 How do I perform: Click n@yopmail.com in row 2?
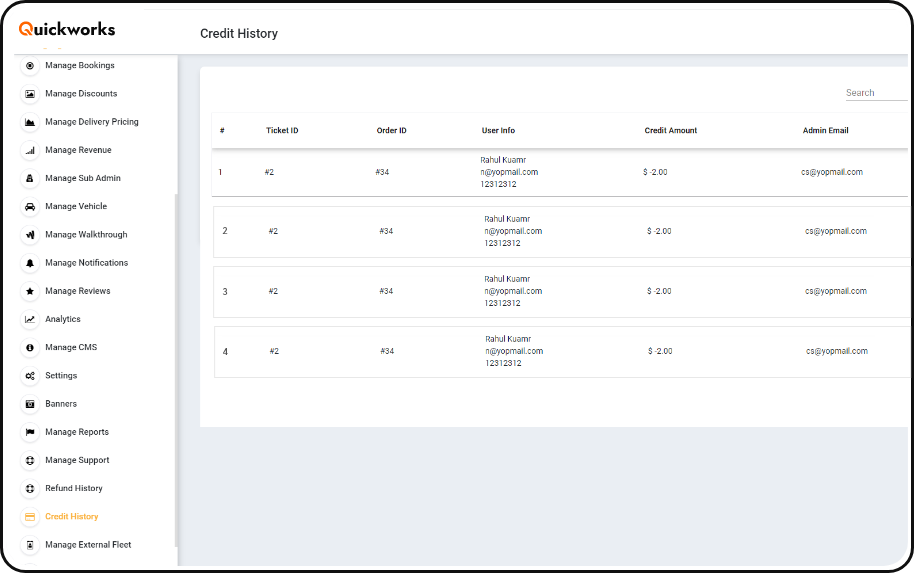point(513,231)
